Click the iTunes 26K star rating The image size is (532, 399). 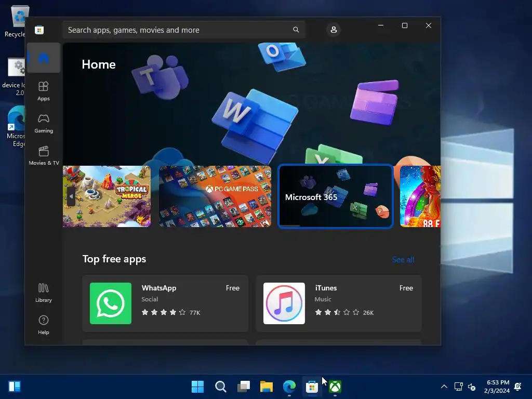point(344,312)
